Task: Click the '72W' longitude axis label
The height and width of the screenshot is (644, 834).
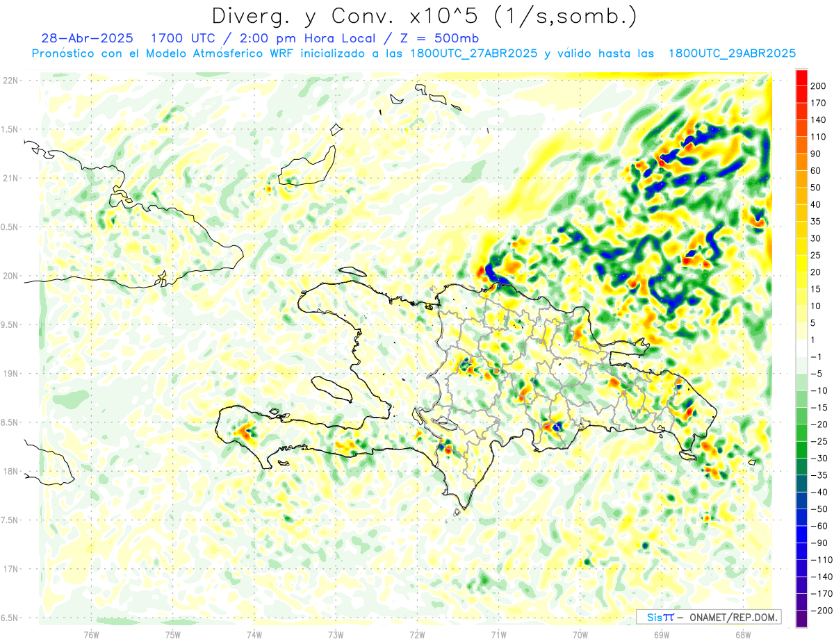Action: 417,634
